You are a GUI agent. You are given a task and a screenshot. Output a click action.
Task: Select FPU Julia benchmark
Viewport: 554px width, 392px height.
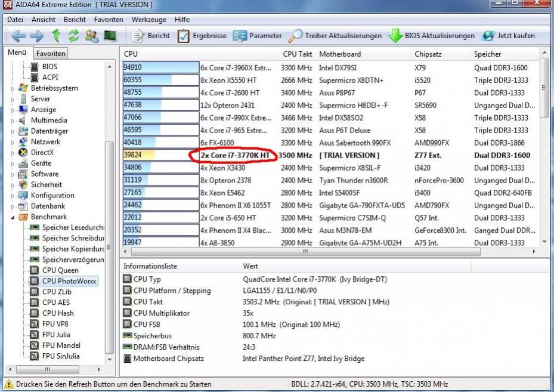click(50, 335)
